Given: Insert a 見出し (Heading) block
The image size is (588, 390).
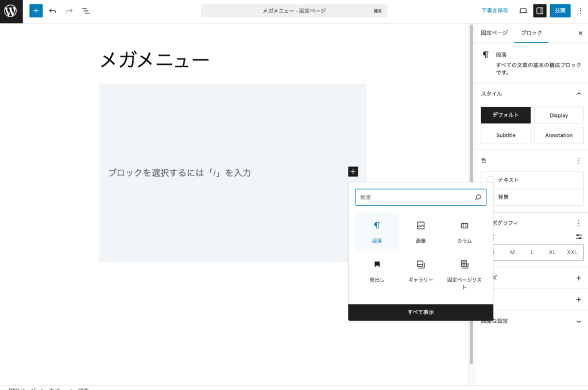Looking at the screenshot, I should point(377,270).
